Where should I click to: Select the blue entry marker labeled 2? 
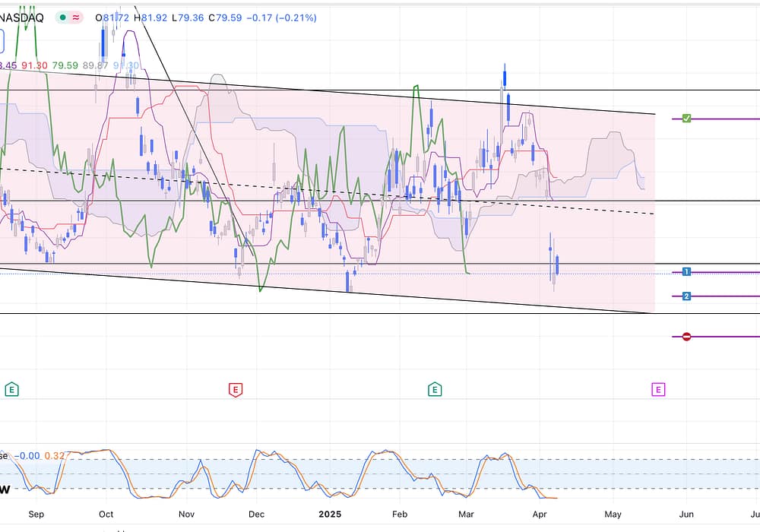(686, 296)
